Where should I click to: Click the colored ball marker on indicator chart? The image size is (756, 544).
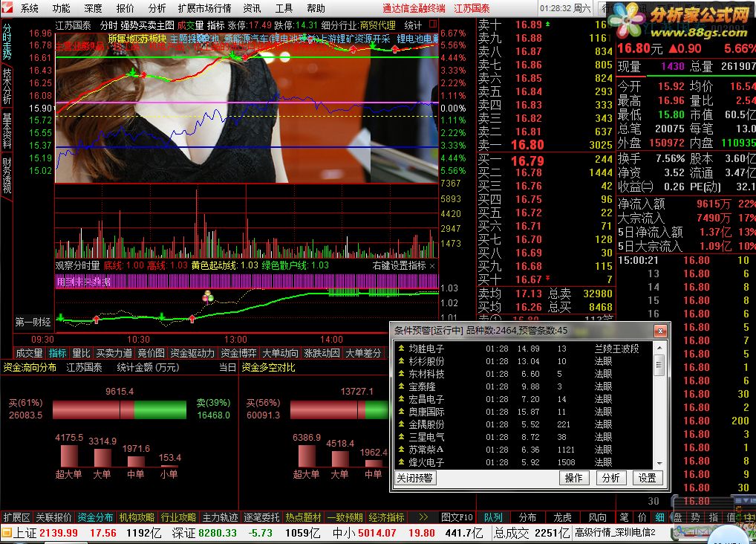[x=208, y=297]
